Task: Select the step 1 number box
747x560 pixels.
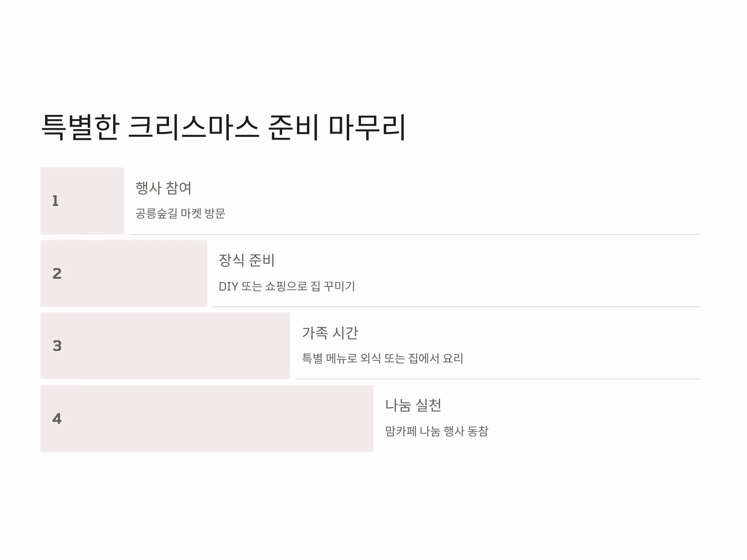Action: tap(82, 201)
